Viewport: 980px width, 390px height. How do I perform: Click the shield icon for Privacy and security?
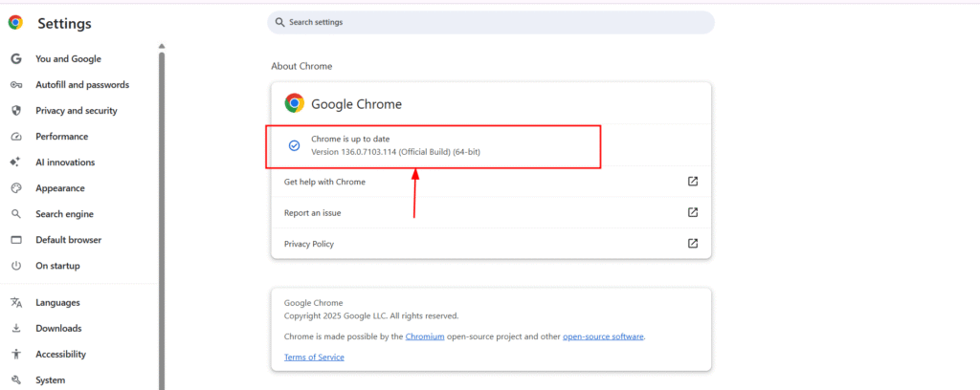coord(16,111)
